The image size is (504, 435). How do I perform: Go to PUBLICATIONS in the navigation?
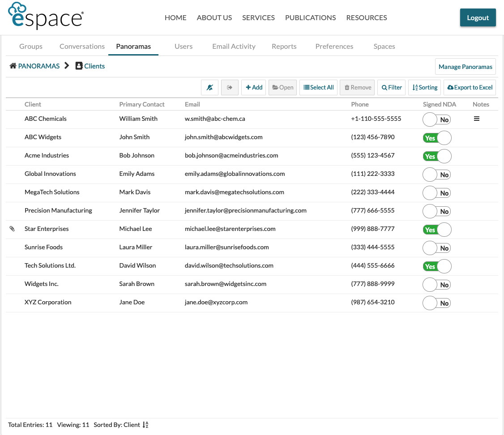tap(311, 17)
